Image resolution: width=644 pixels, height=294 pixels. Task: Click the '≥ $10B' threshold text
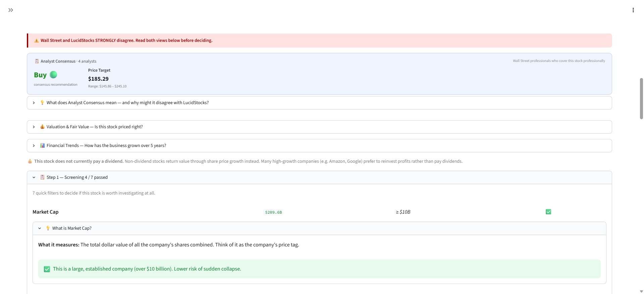coord(403,212)
